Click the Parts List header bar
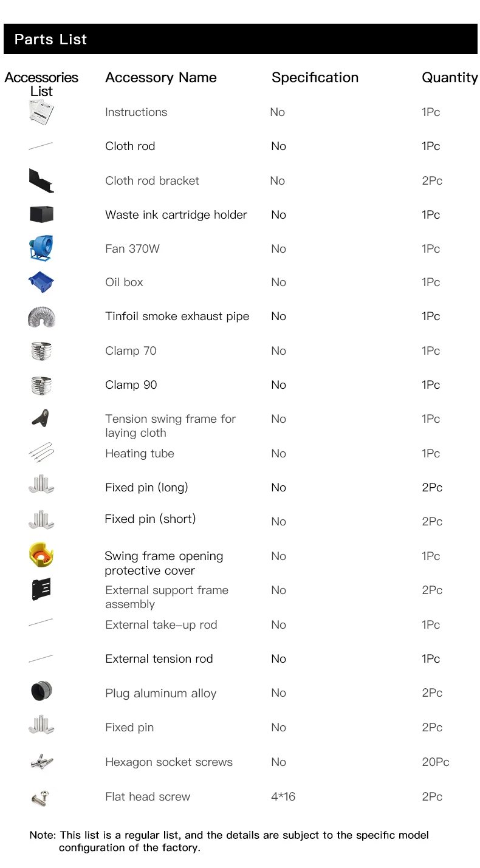480x868 pixels. (240, 39)
